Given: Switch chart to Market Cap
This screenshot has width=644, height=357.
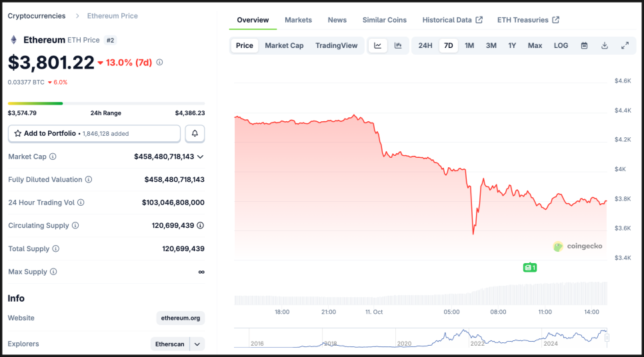Looking at the screenshot, I should [284, 45].
